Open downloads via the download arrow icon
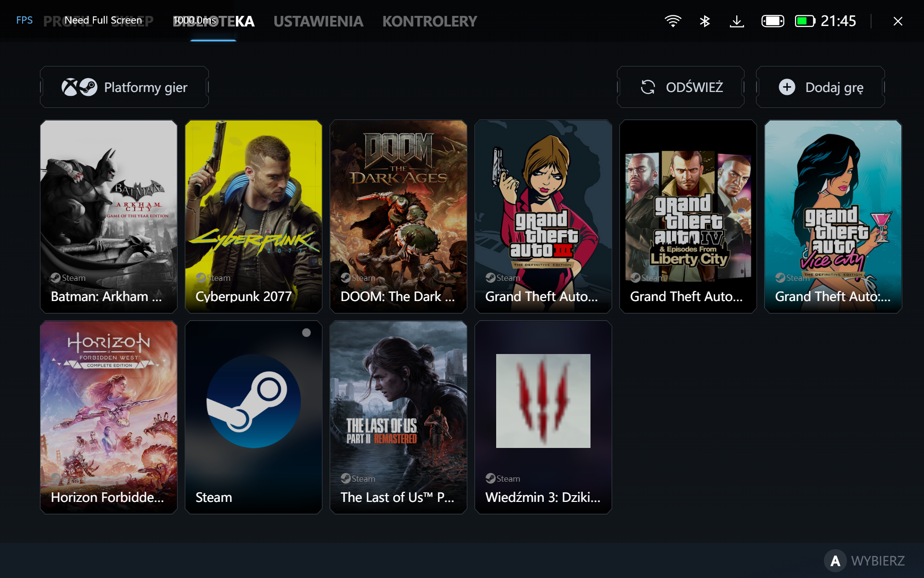This screenshot has width=924, height=578. click(x=737, y=21)
